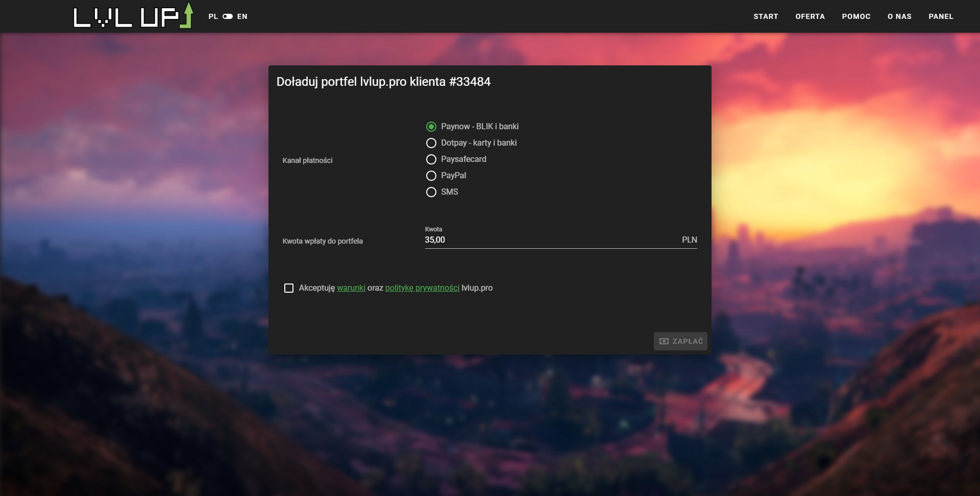Open the warunki terms link
The height and width of the screenshot is (496, 980).
click(x=351, y=288)
